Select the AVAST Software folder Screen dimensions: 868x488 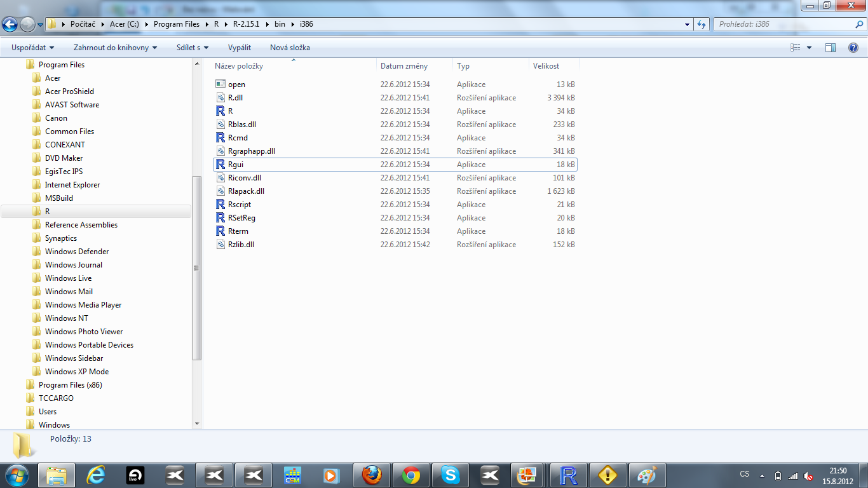[72, 104]
